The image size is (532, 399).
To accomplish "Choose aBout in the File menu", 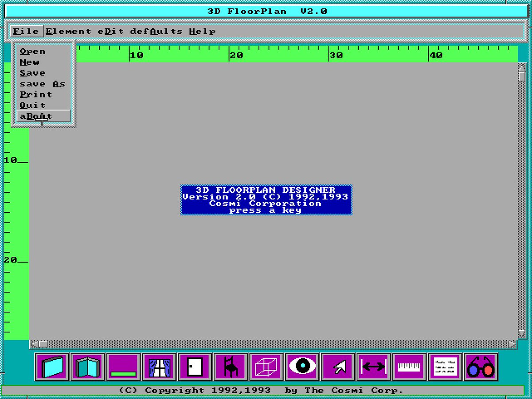I will (43, 116).
